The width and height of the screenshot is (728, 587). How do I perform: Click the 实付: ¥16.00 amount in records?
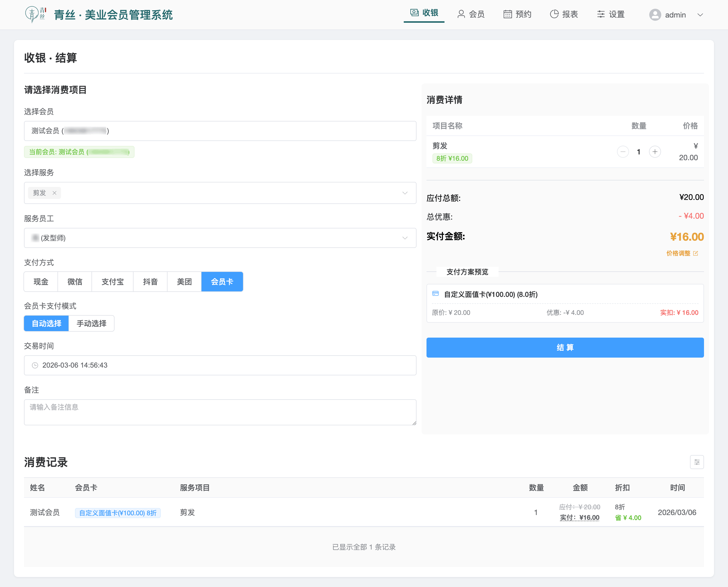pos(580,518)
